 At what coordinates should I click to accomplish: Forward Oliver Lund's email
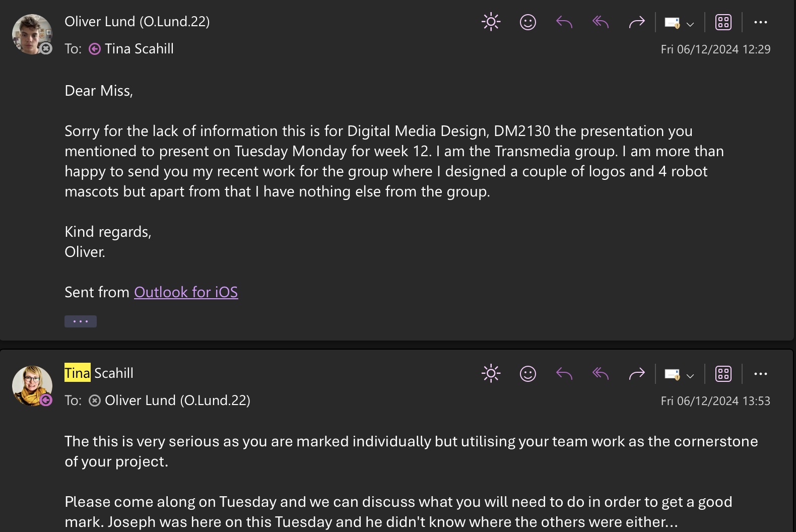[x=637, y=22]
